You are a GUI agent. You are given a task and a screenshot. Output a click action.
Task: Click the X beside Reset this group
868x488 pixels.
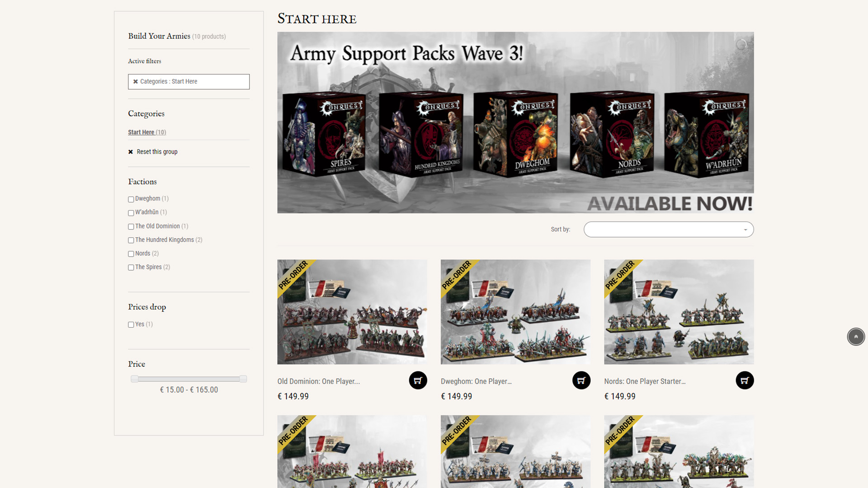click(131, 152)
